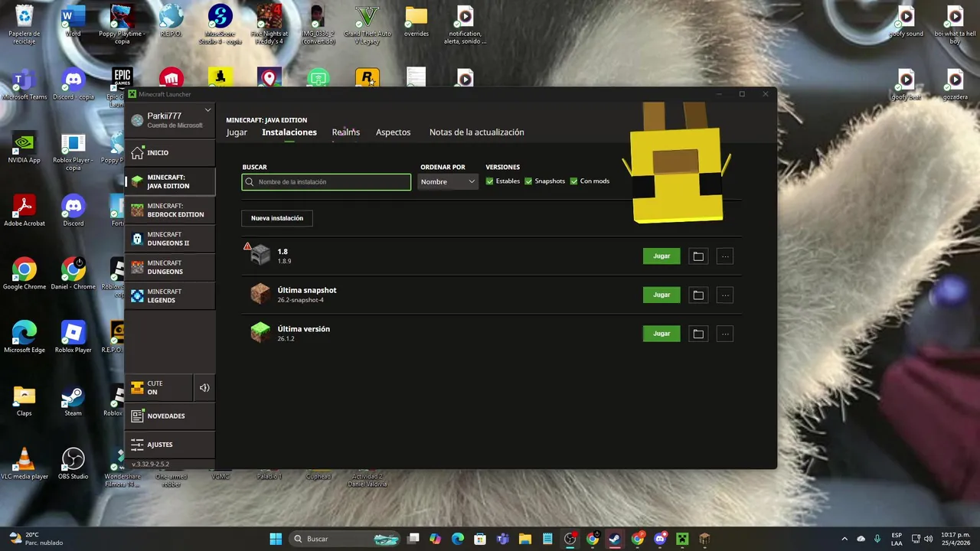Open Notas de la actualización tab
This screenshot has height=551, width=980.
coord(476,132)
